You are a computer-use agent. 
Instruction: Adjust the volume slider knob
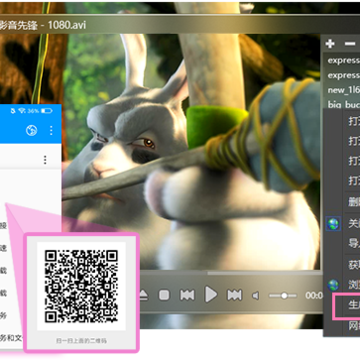pos(284,296)
